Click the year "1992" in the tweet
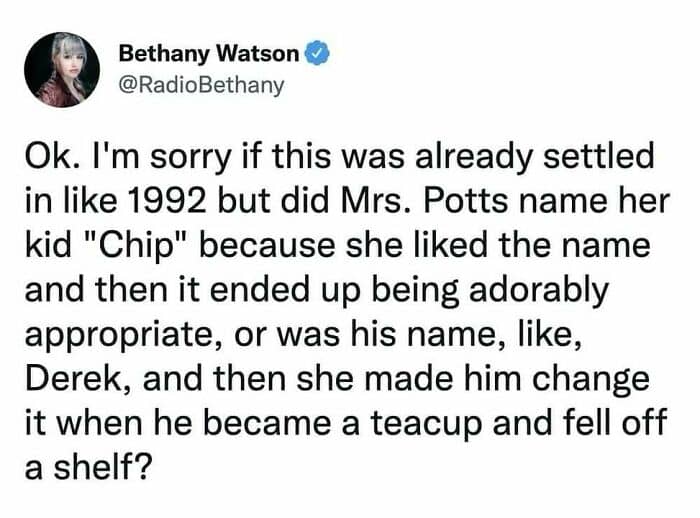 [x=168, y=201]
